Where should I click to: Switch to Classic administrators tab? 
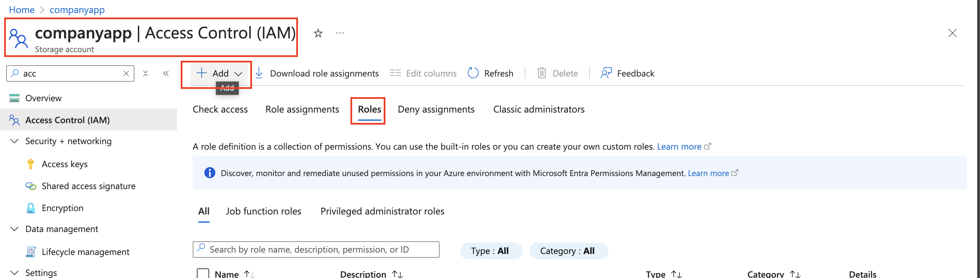pos(539,109)
